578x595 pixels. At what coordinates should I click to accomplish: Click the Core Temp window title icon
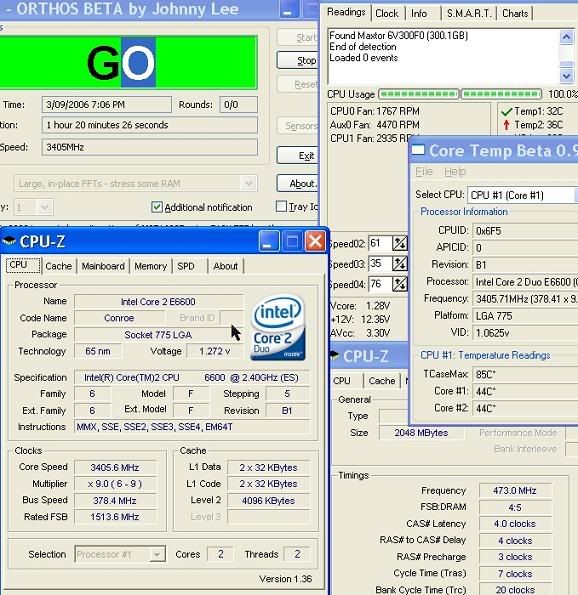418,150
